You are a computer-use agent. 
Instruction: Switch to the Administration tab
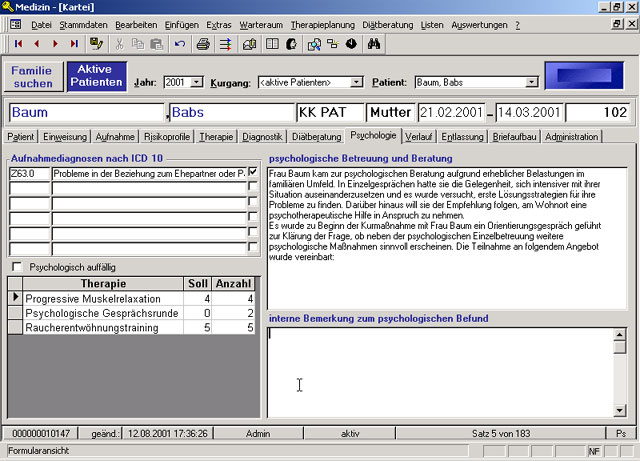coord(571,136)
